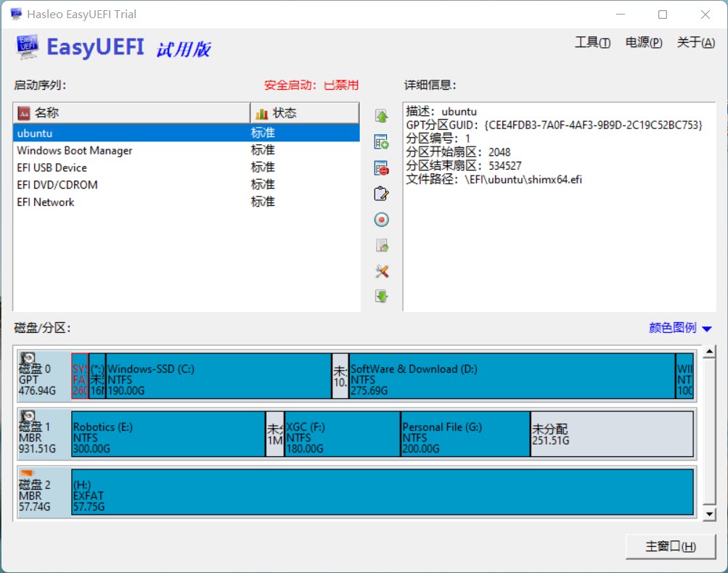Sort by the 名称 column header

(x=131, y=112)
